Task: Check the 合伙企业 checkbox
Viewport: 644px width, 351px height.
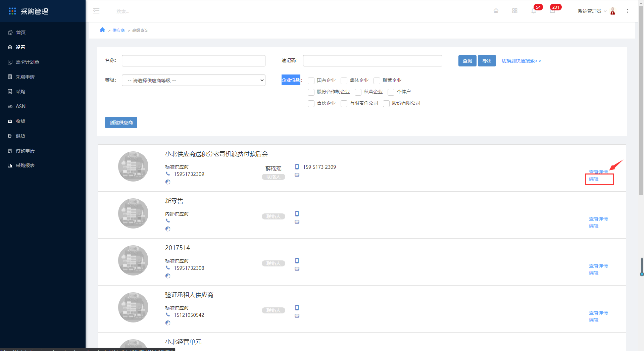Action: tap(311, 104)
